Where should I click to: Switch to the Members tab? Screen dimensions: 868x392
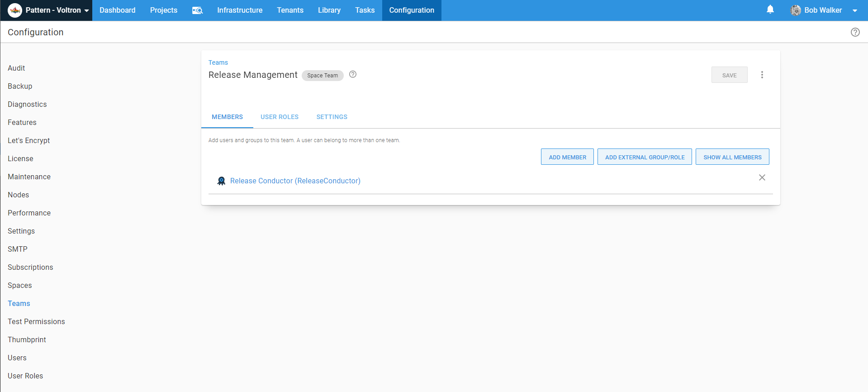pos(227,117)
